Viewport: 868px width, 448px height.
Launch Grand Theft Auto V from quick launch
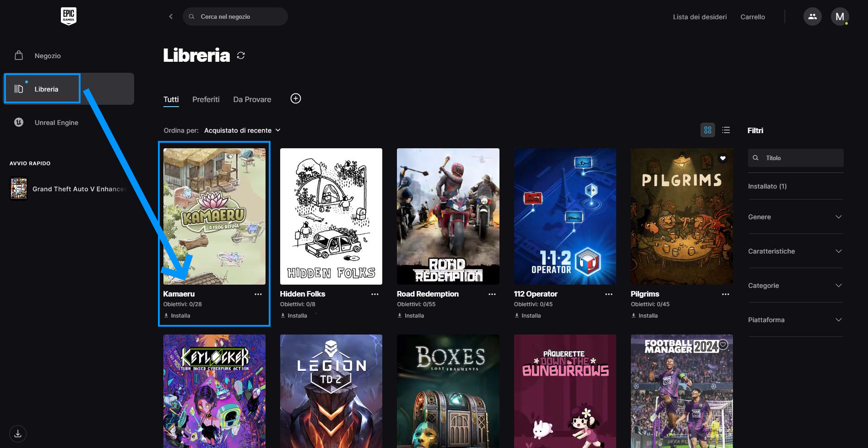69,189
